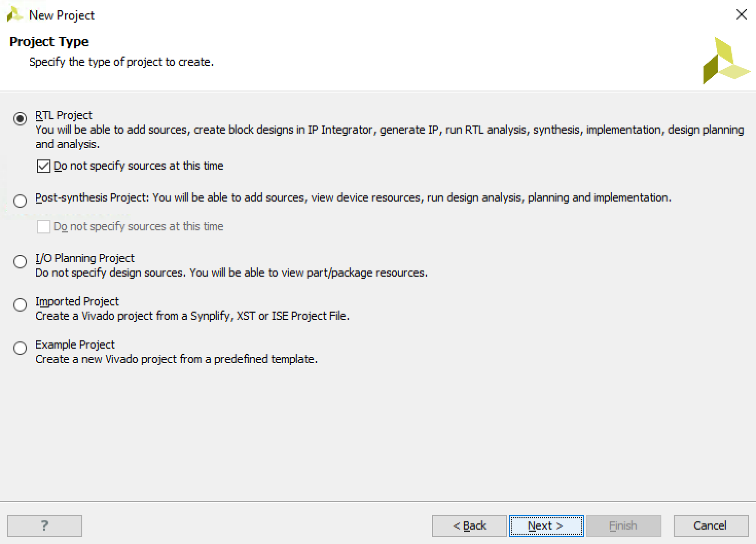Click the 'RTL Project' label text

(64, 115)
